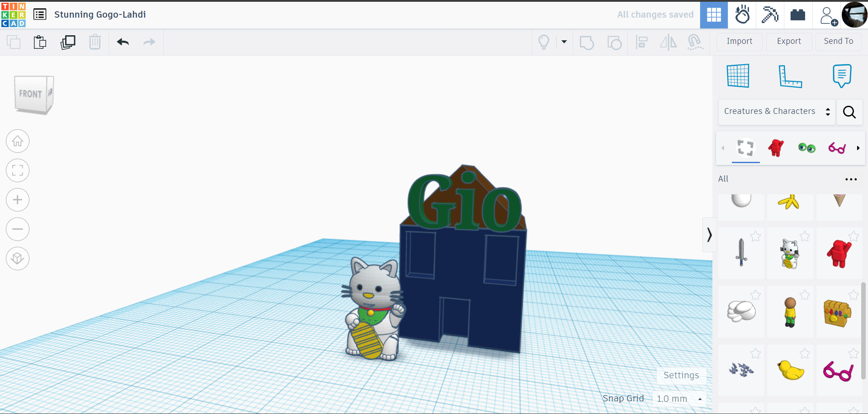Image resolution: width=868 pixels, height=414 pixels.
Task: Open the Tinkercad logo home link
Action: click(14, 15)
